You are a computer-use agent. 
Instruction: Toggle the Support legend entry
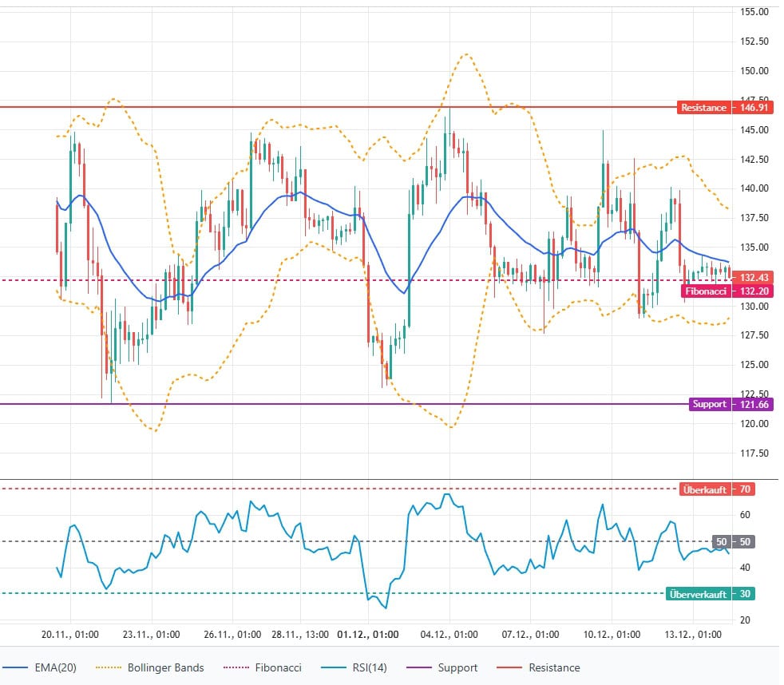coord(457,667)
